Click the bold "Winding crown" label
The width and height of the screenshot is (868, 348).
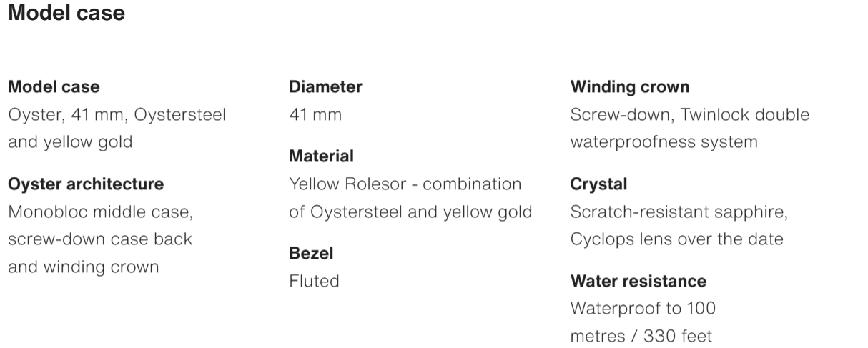tap(630, 87)
